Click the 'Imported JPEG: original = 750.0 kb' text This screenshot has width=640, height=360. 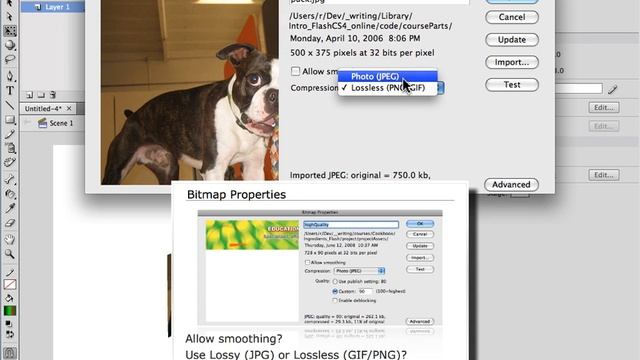pos(360,175)
